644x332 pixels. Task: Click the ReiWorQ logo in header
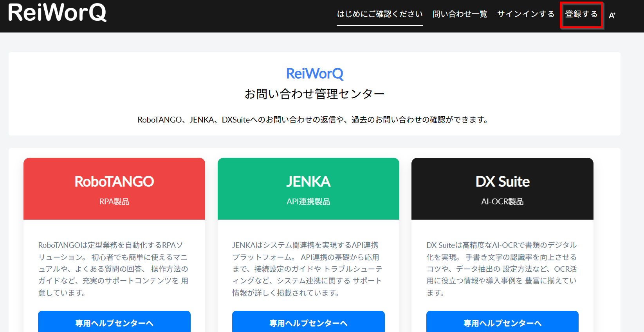(x=57, y=13)
